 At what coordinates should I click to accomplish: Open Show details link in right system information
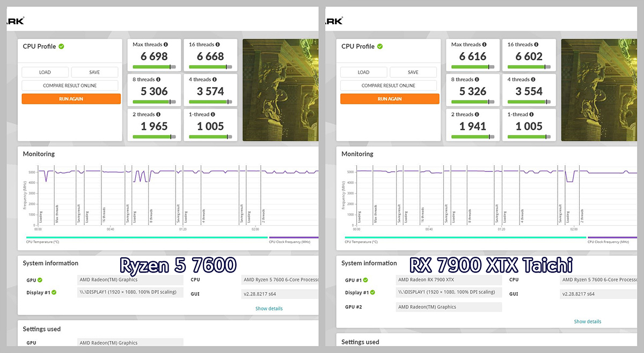588,321
